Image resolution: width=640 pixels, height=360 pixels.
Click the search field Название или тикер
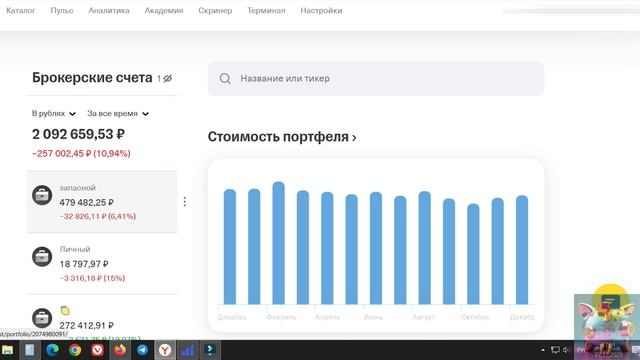coord(376,78)
